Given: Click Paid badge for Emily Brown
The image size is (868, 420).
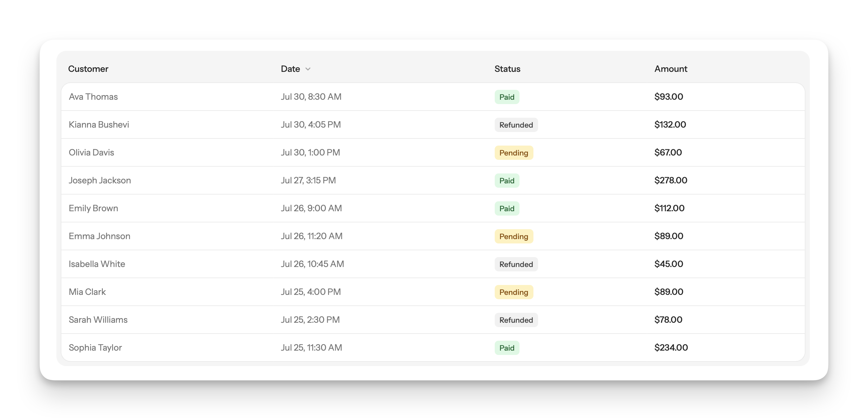Looking at the screenshot, I should 507,208.
